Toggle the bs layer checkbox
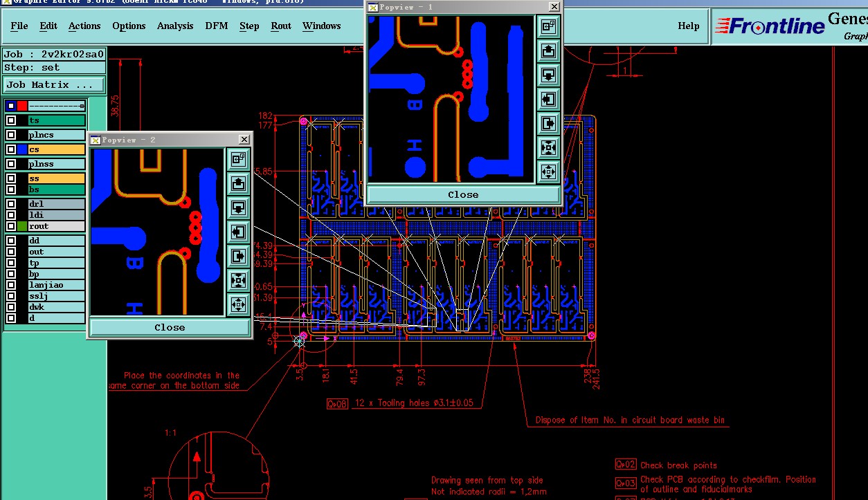The height and width of the screenshot is (500, 868). [x=11, y=189]
